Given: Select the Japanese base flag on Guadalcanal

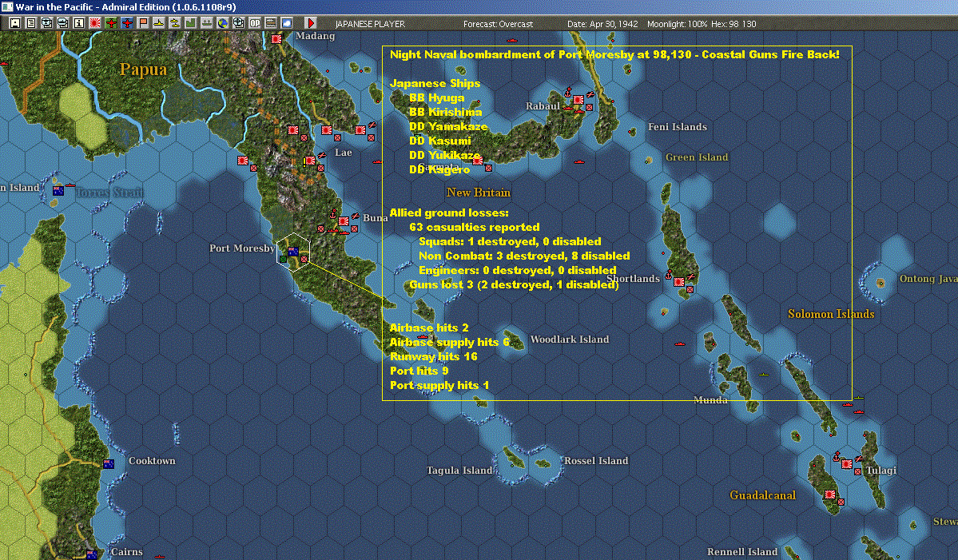Looking at the screenshot, I should click(x=830, y=494).
